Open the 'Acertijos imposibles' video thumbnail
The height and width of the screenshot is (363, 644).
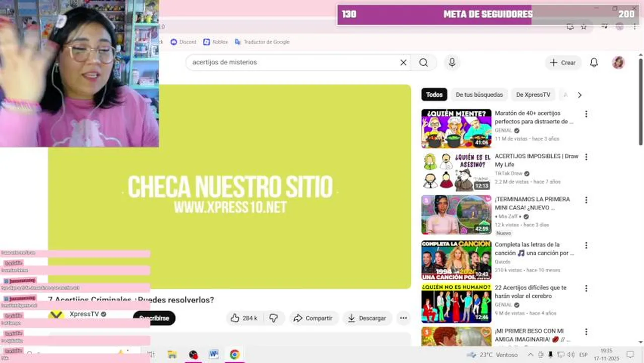point(457,172)
